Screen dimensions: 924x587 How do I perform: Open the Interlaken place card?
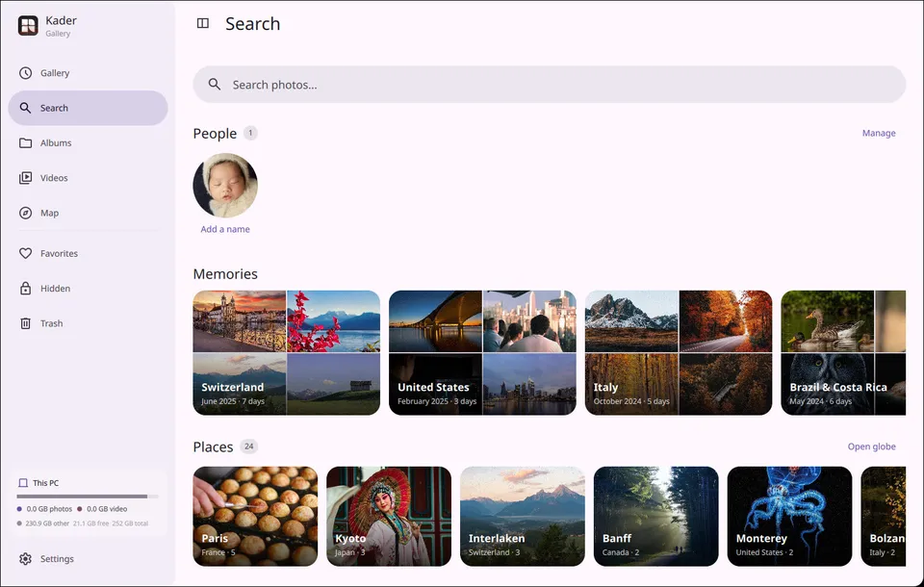[x=523, y=517]
